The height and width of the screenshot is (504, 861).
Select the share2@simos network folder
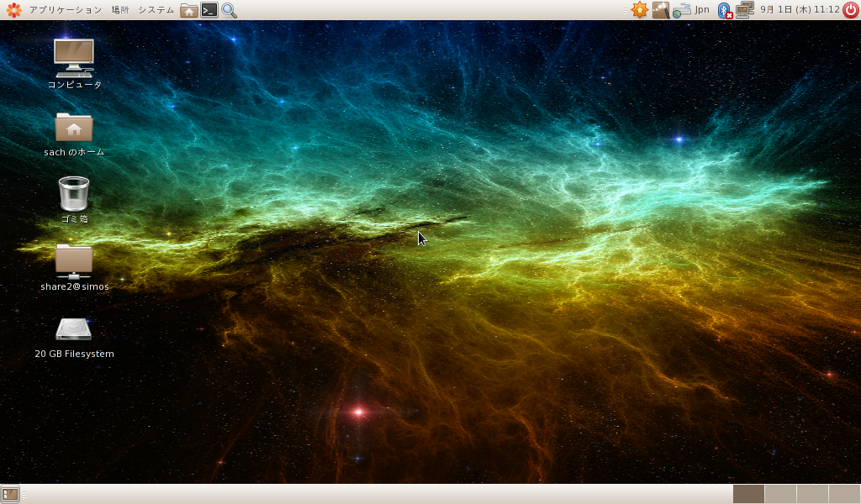pyautogui.click(x=74, y=261)
